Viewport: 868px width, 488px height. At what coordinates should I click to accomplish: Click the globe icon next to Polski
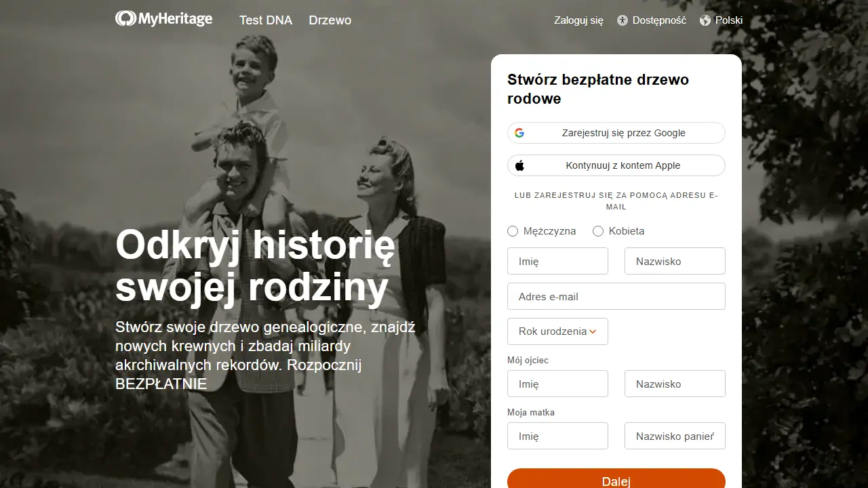click(x=705, y=20)
